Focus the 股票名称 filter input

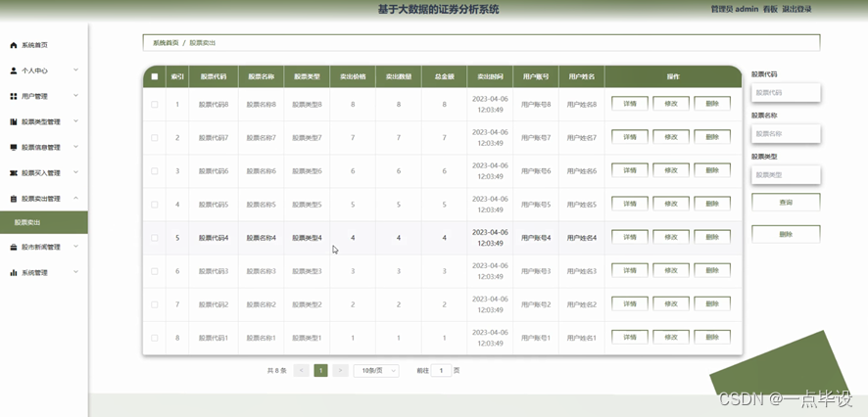pyautogui.click(x=786, y=134)
